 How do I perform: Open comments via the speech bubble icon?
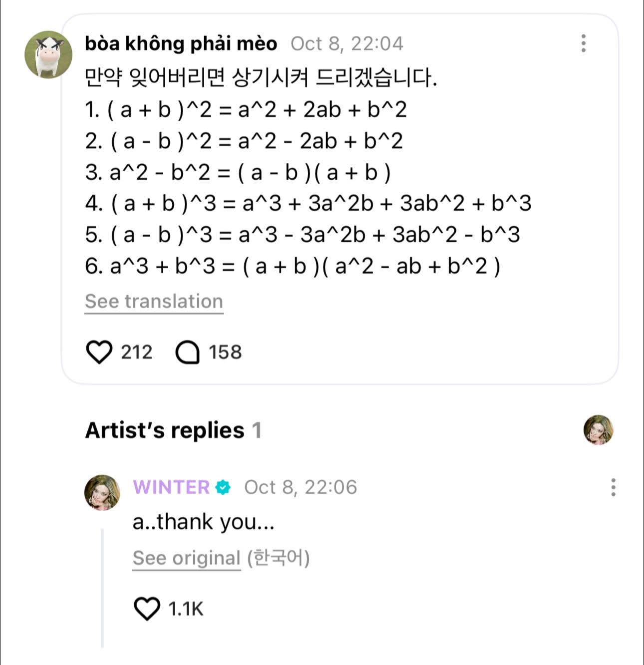188,352
